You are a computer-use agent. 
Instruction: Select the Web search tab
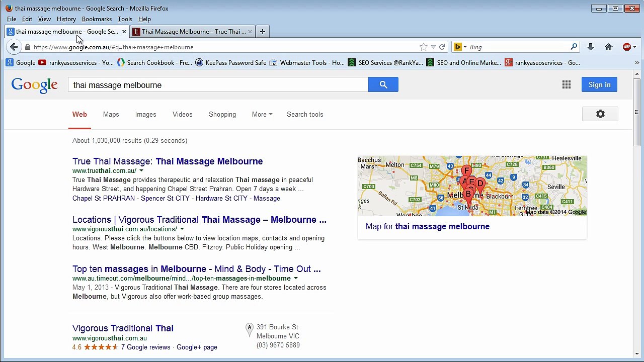tap(79, 114)
